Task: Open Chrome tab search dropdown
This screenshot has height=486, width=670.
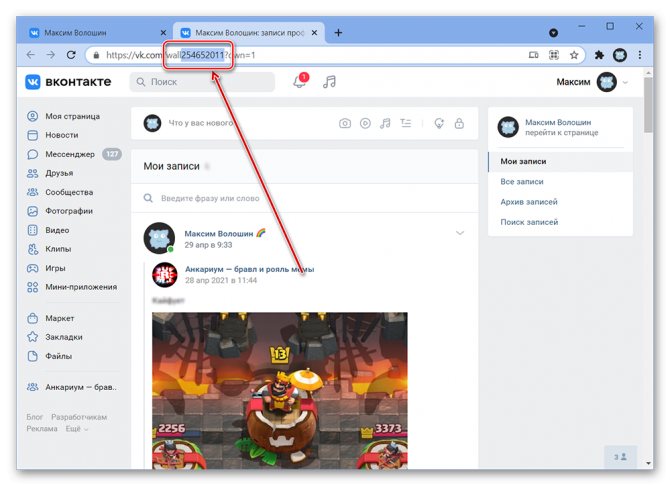Action: (x=553, y=33)
